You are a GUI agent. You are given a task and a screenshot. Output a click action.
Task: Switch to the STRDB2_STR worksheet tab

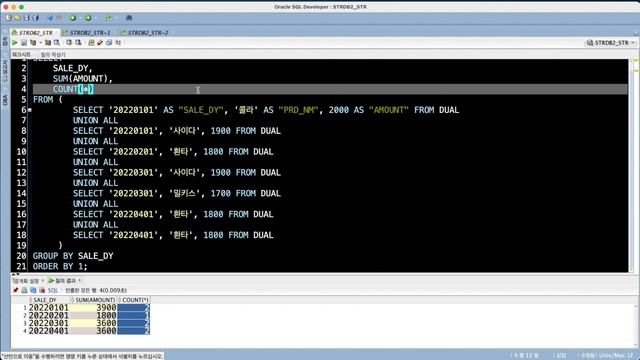point(36,32)
